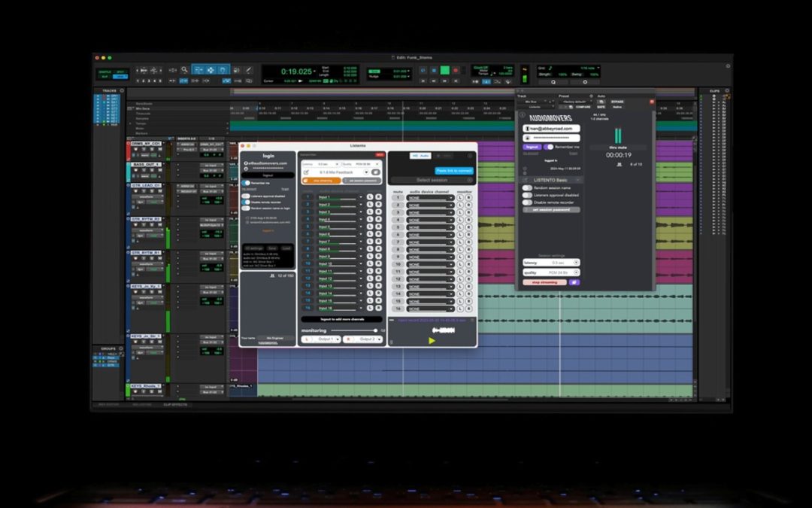Open the CLIP EFFECTS tab at the bottom
This screenshot has height=508, width=812.
pyautogui.click(x=175, y=404)
